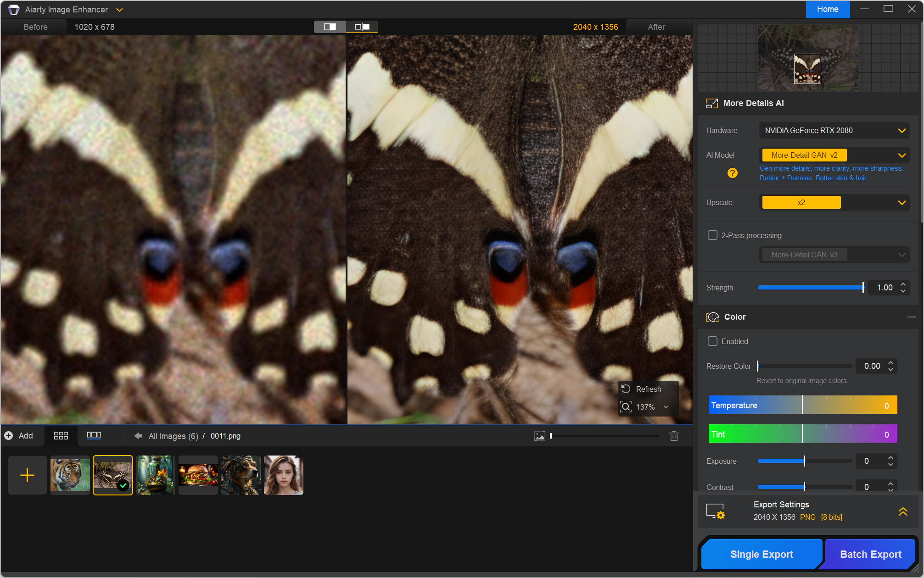924x578 pixels.
Task: Click the trash delete image icon
Action: 674,436
